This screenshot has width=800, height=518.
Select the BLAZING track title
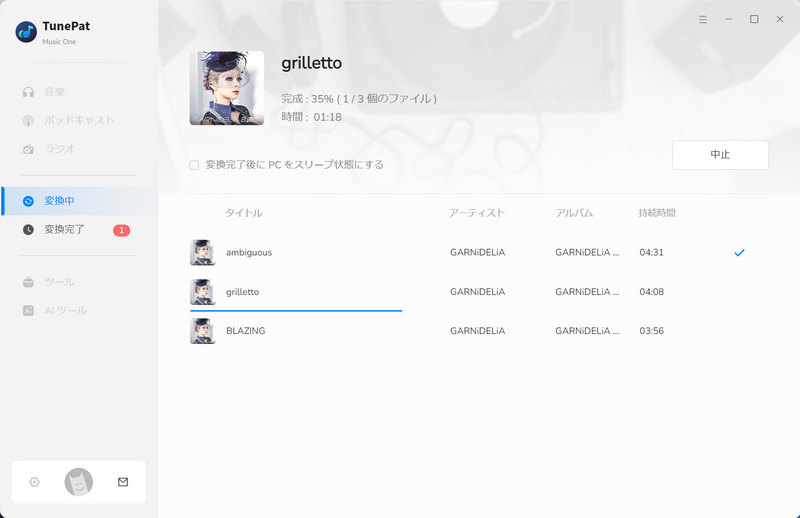click(x=245, y=331)
